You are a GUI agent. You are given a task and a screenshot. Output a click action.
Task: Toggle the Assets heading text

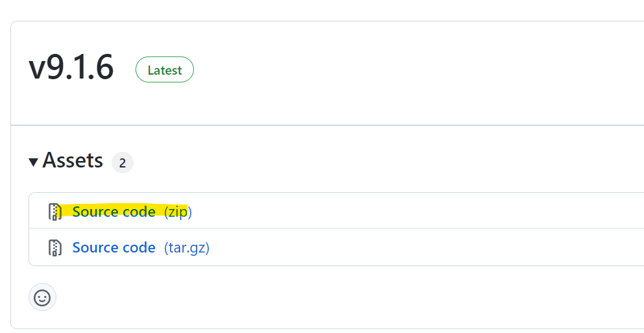point(73,160)
